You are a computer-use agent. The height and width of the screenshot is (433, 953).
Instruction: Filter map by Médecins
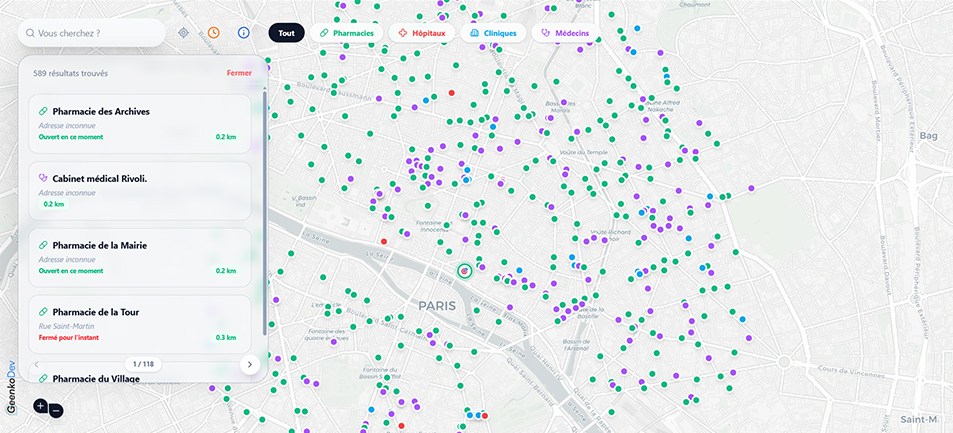coord(566,33)
